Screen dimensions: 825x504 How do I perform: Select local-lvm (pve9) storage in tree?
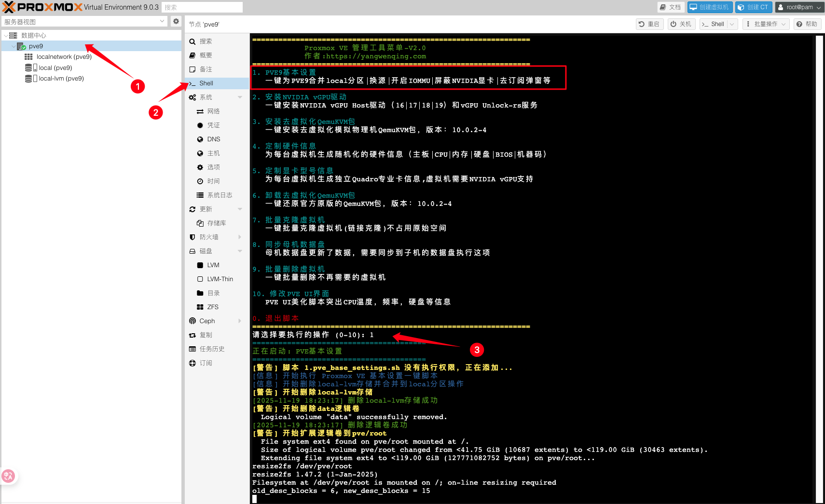(61, 78)
